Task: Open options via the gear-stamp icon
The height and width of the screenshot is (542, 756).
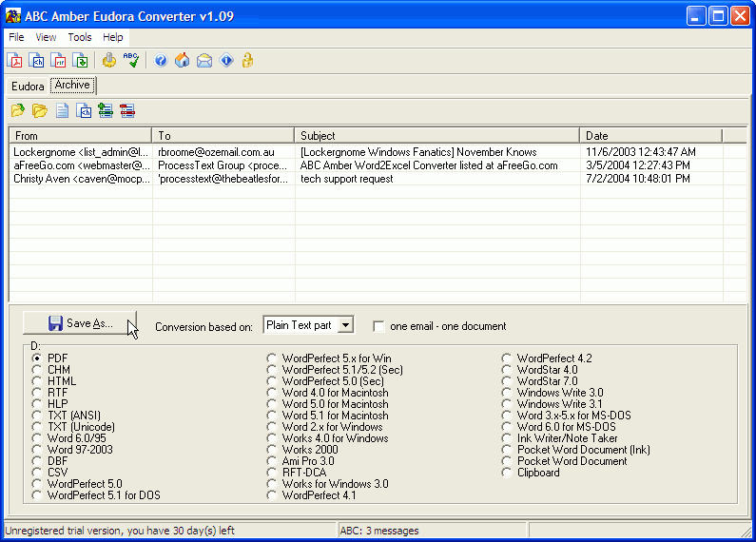Action: [x=109, y=60]
